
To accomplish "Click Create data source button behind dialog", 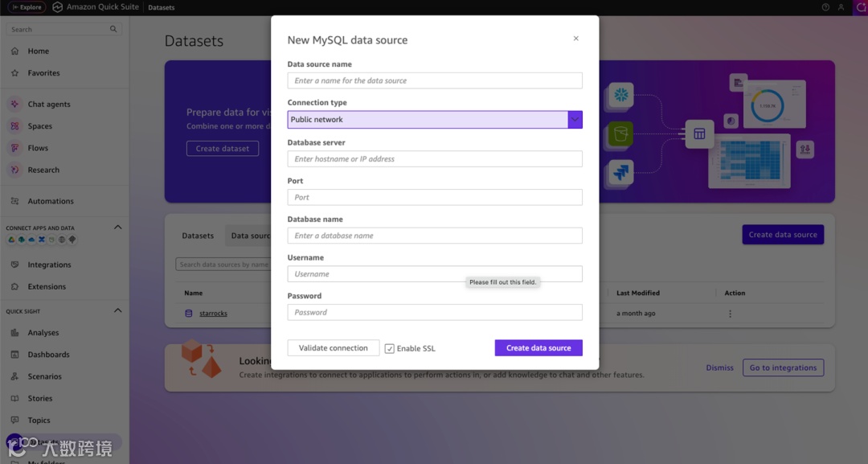I will point(783,235).
